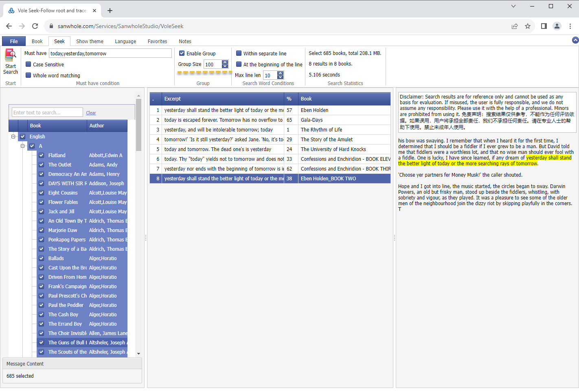Enable Case Sensitive checkbox
This screenshot has width=579, height=392.
point(29,64)
